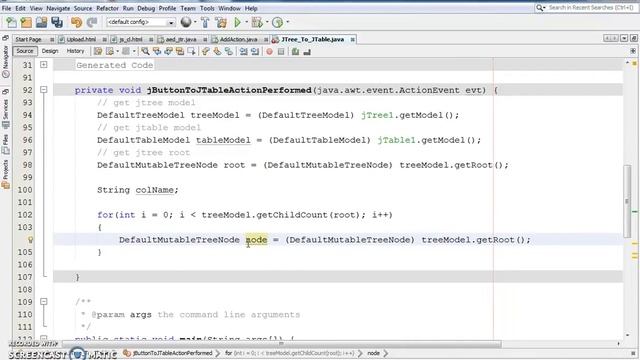Open the Run Project dropdown arrow
The height and width of the screenshot is (360, 640).
pyautogui.click(x=246, y=22)
